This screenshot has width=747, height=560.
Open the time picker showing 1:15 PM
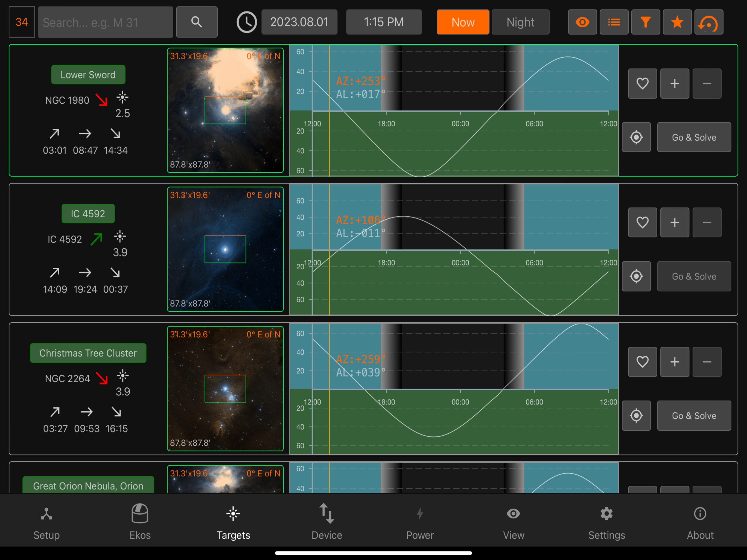[x=384, y=22]
